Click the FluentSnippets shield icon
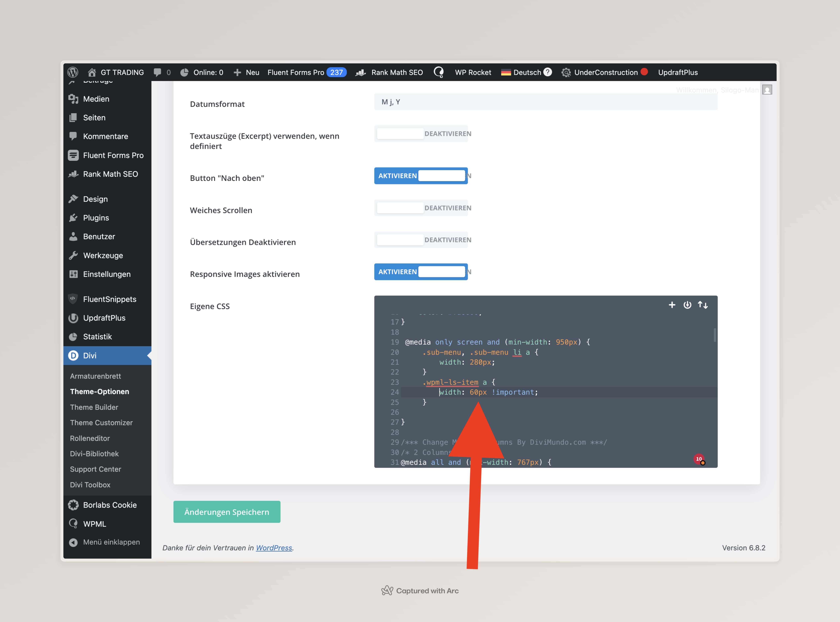Image resolution: width=840 pixels, height=622 pixels. tap(73, 299)
